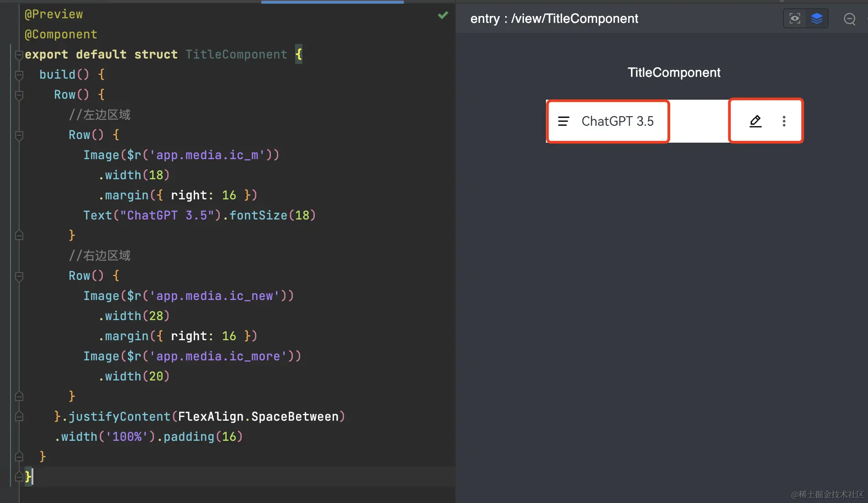Click the zoom out magnifier icon

(850, 19)
